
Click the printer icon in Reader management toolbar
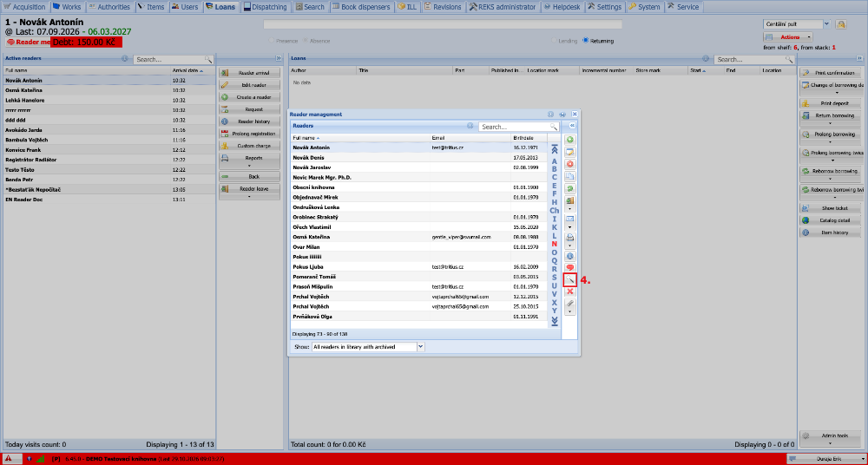click(569, 238)
